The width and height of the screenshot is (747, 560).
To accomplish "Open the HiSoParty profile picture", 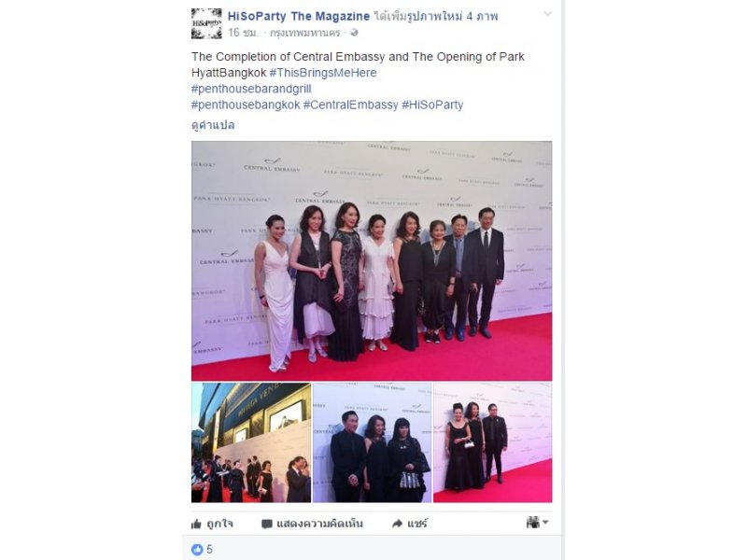I will pyautogui.click(x=206, y=24).
